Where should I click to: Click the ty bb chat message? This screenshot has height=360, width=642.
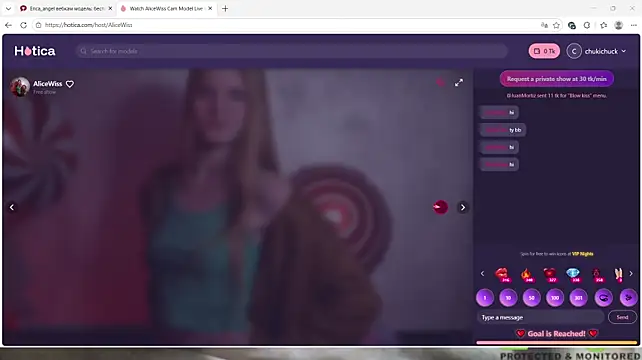(502, 130)
